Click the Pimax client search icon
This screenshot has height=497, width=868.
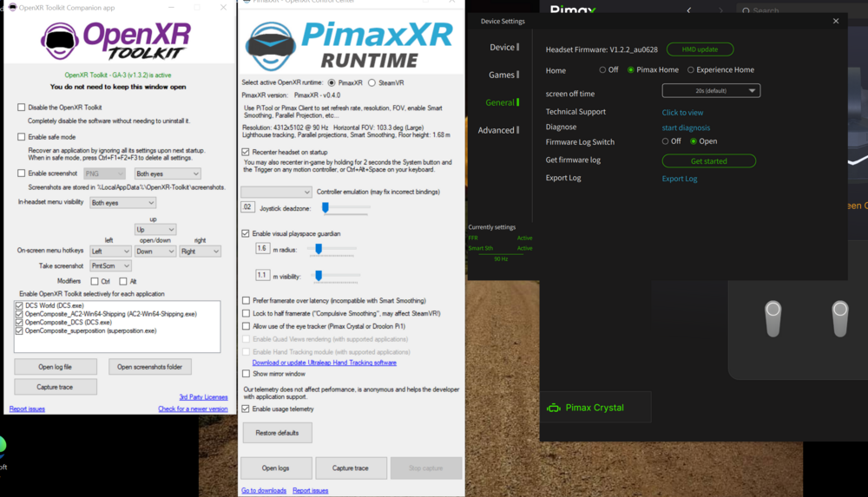click(746, 10)
